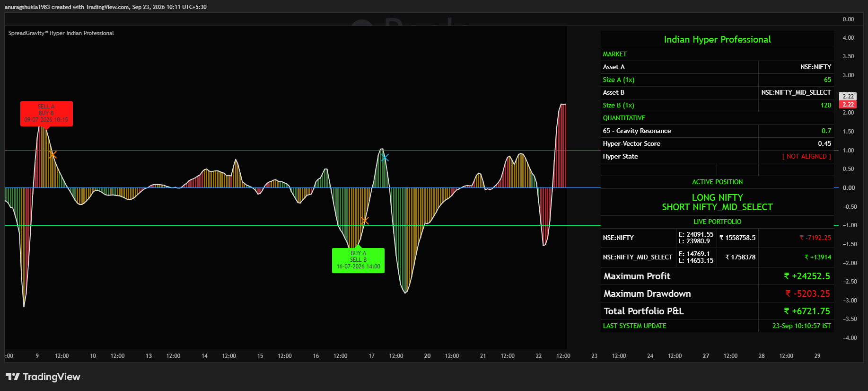868x391 pixels.
Task: Click the 4.00 level on the price scale
Action: [x=848, y=38]
